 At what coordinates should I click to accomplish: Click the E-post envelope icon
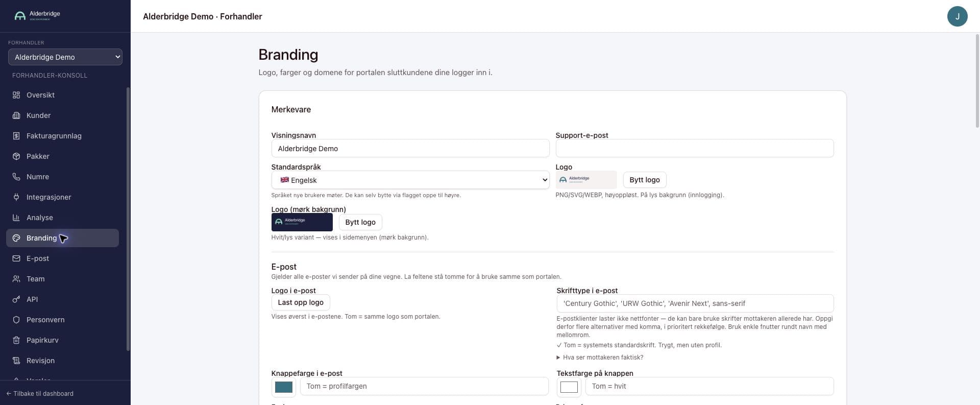point(16,258)
